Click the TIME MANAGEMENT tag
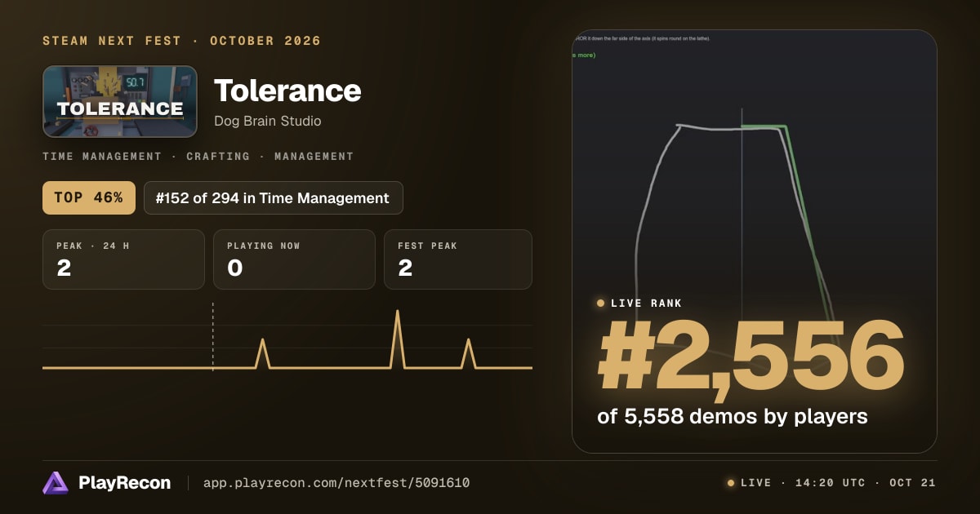The width and height of the screenshot is (980, 514). coord(102,156)
